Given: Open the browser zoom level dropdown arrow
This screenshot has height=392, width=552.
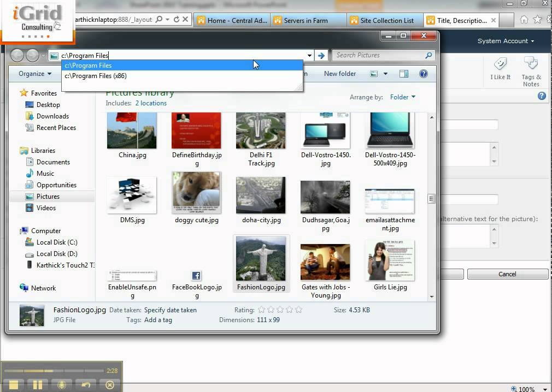Looking at the screenshot, I should coord(545,389).
